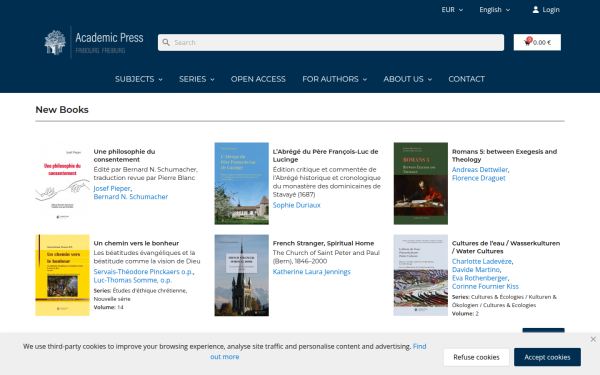Screen dimensions: 600x375
Task: Click into the Search input field
Action: click(331, 42)
